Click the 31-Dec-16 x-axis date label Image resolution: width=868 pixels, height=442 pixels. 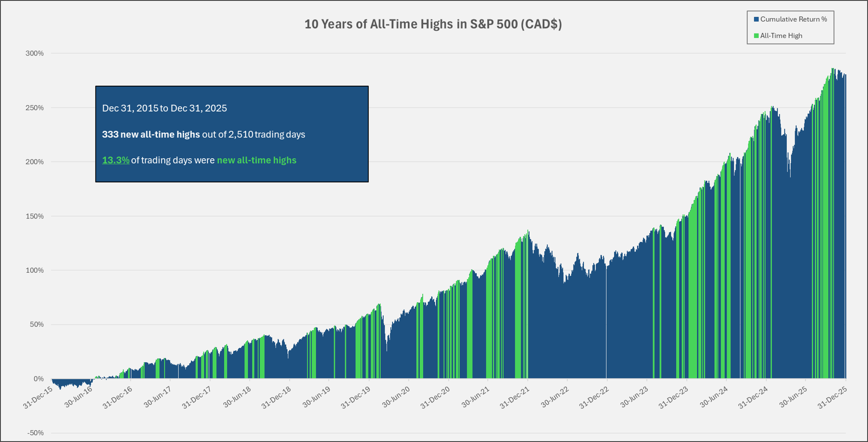pos(118,397)
